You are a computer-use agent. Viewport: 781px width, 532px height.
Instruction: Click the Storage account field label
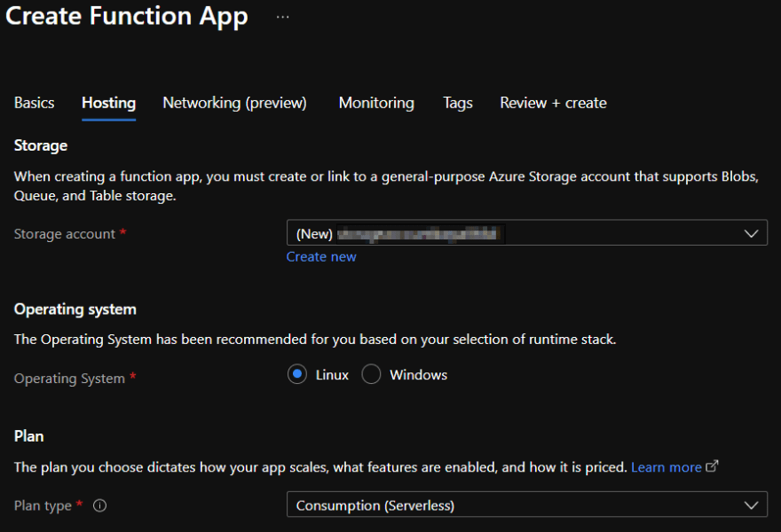65,234
